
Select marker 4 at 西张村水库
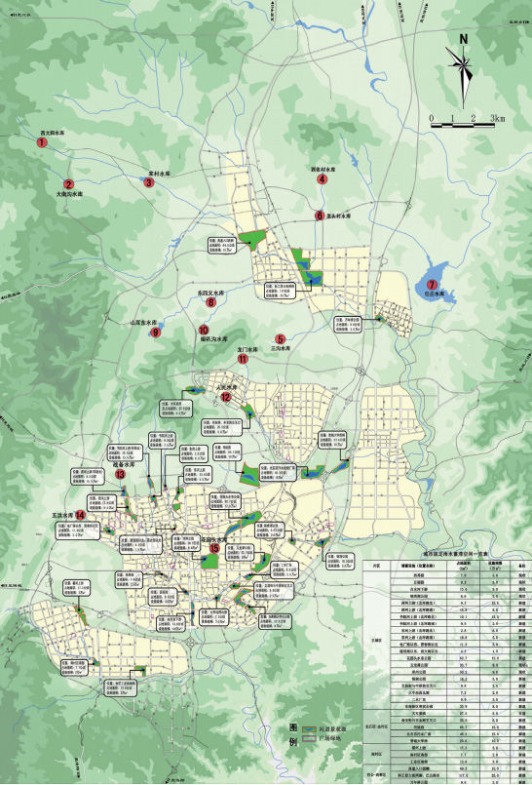point(323,179)
